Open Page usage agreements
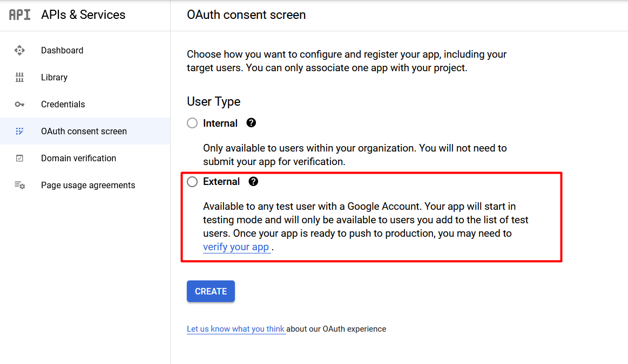This screenshot has height=364, width=628. (85, 185)
